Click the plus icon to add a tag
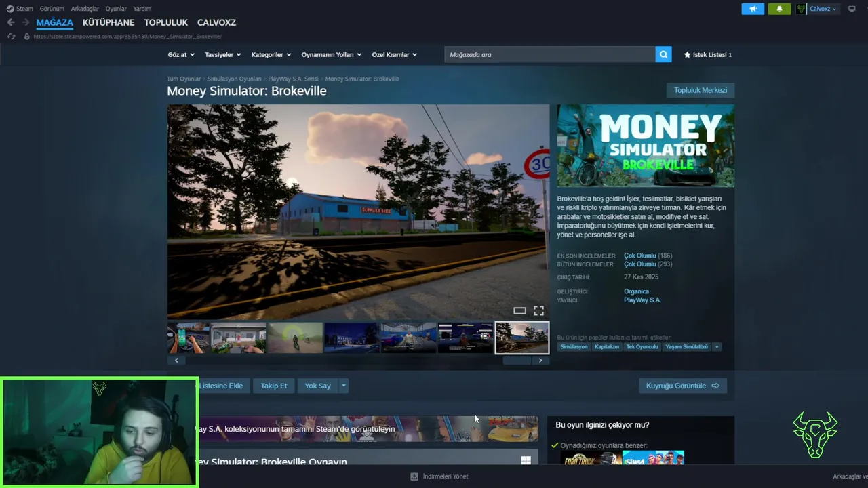The width and height of the screenshot is (868, 488). (x=717, y=346)
